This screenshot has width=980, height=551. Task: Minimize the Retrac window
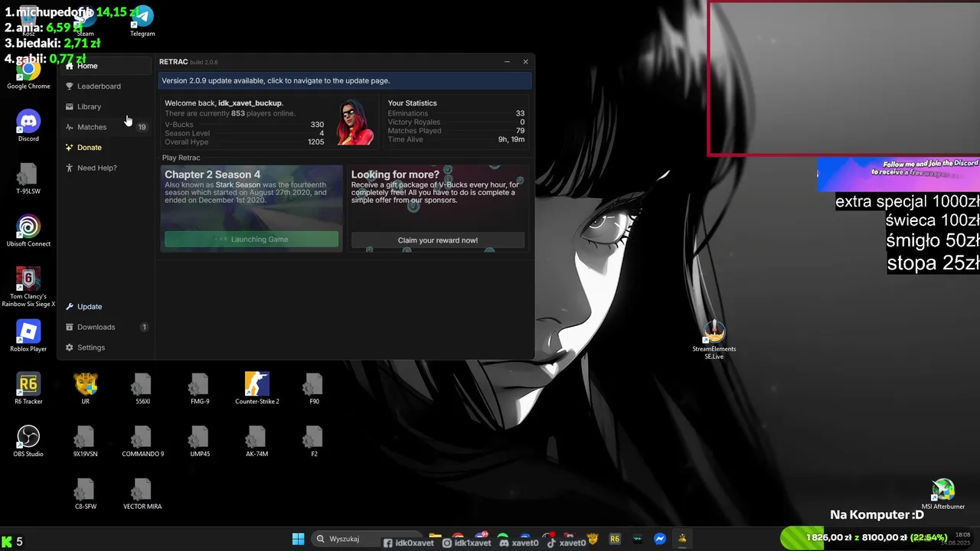(x=507, y=62)
